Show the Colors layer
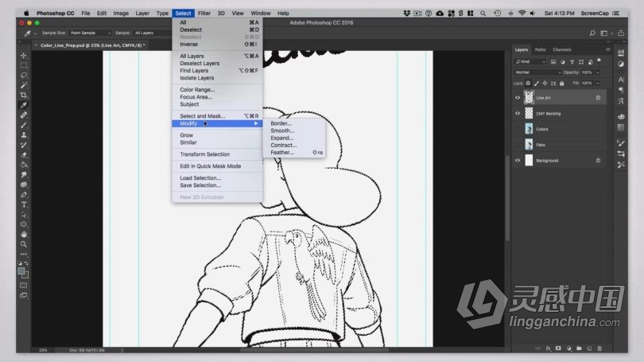The width and height of the screenshot is (644, 362). coord(518,129)
